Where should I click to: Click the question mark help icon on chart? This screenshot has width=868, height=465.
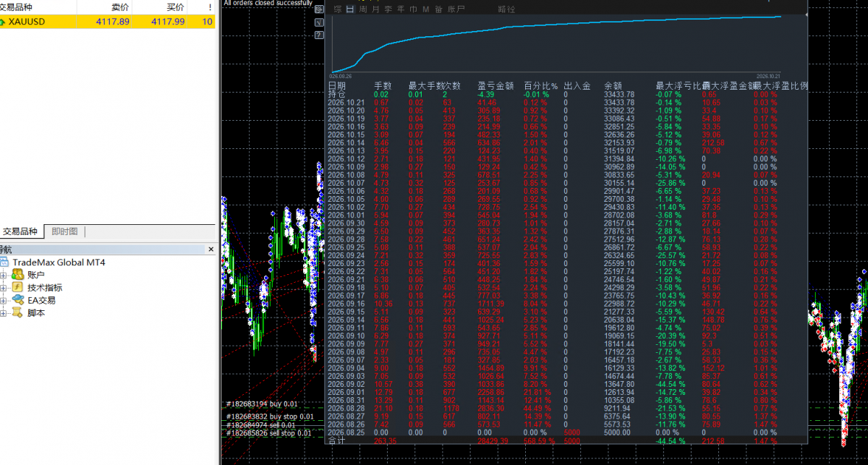click(x=319, y=34)
